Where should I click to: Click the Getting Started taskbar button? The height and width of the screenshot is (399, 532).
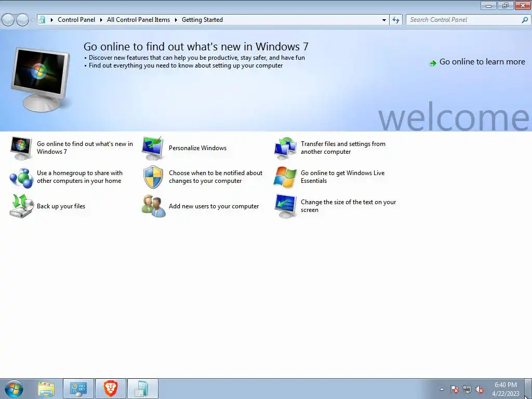pyautogui.click(x=142, y=389)
